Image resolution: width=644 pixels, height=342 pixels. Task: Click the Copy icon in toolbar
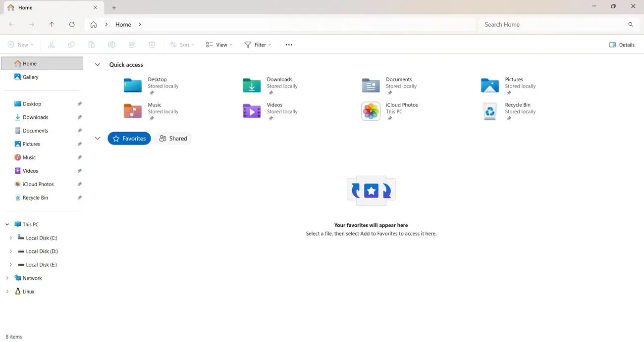pos(71,45)
